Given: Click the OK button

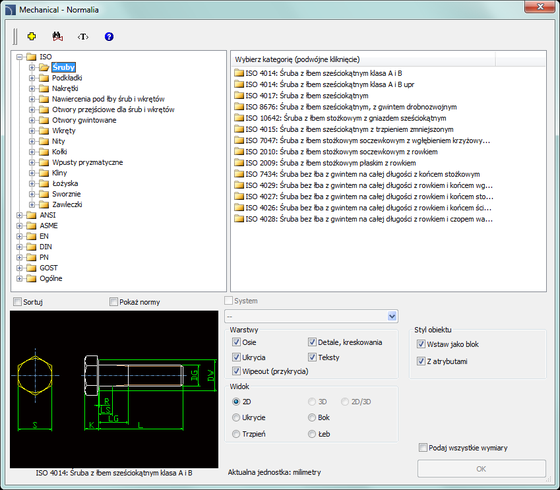Looking at the screenshot, I should [481, 469].
